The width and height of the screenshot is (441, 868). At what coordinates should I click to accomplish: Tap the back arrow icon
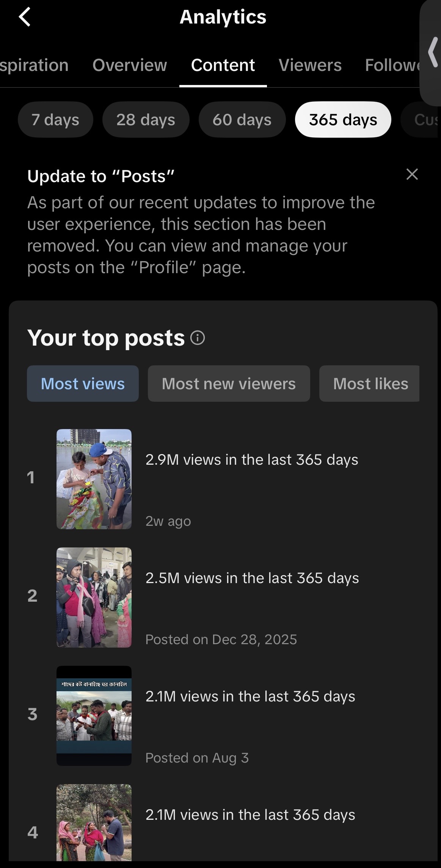tap(25, 17)
